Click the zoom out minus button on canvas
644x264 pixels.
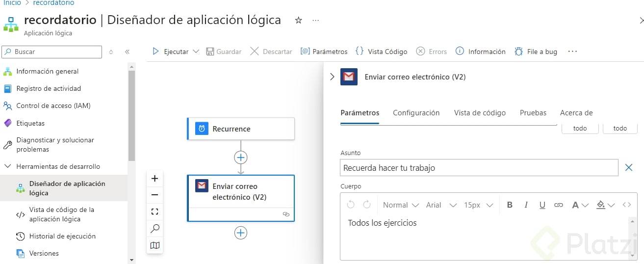coord(155,195)
